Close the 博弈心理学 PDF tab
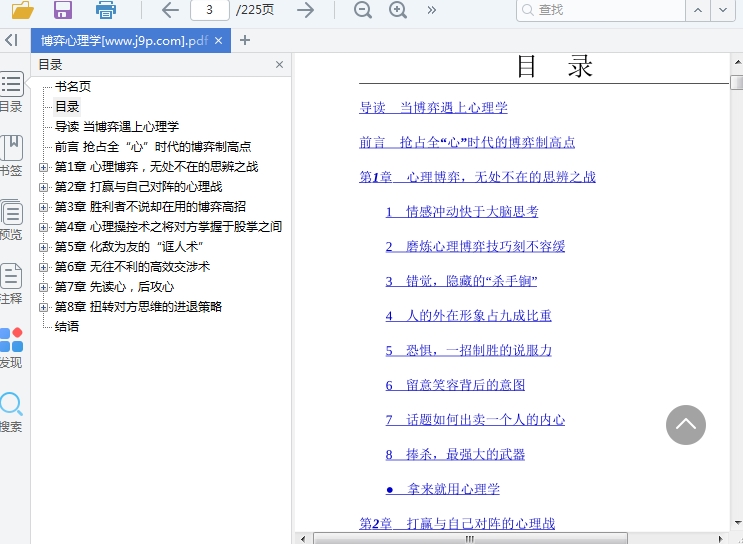The image size is (743, 544). pos(218,41)
